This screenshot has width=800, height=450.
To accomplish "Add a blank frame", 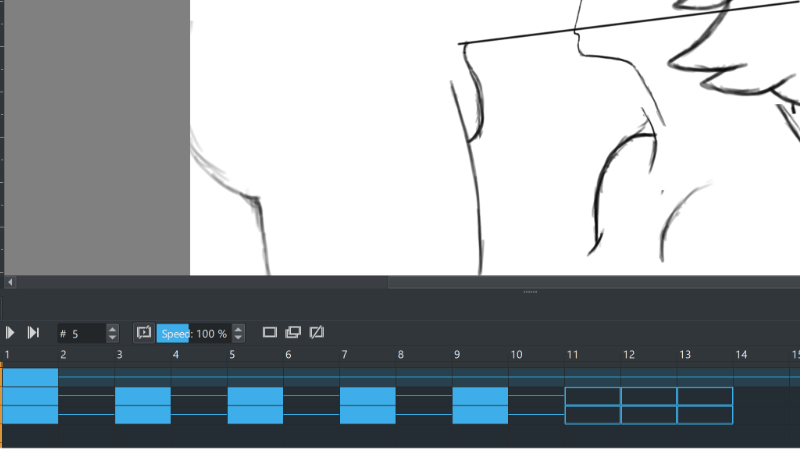I will coord(270,332).
